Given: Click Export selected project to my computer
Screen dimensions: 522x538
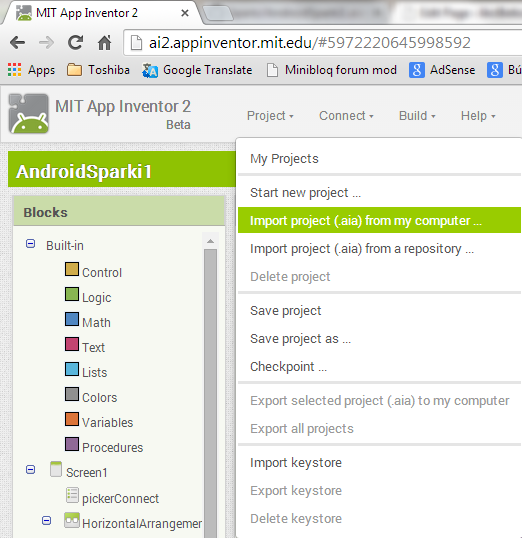Looking at the screenshot, I should click(x=379, y=401).
